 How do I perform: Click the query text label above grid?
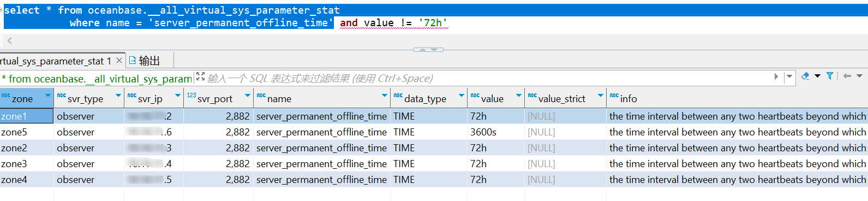(97, 79)
